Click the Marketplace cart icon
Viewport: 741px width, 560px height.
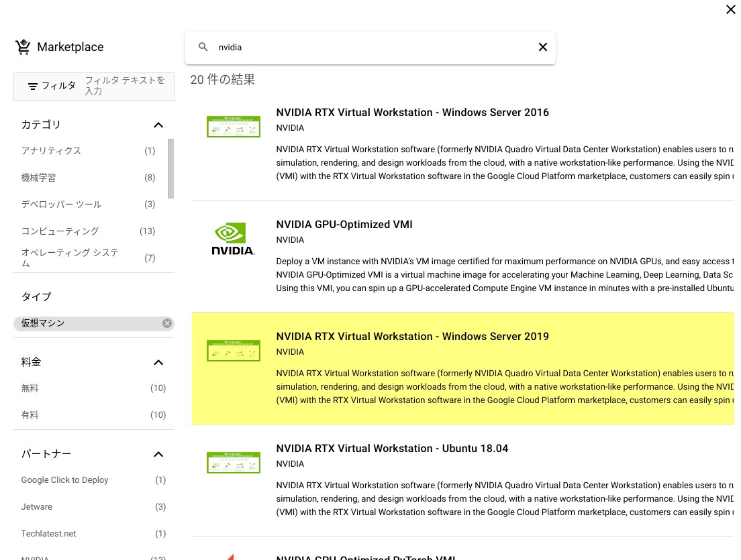[23, 47]
